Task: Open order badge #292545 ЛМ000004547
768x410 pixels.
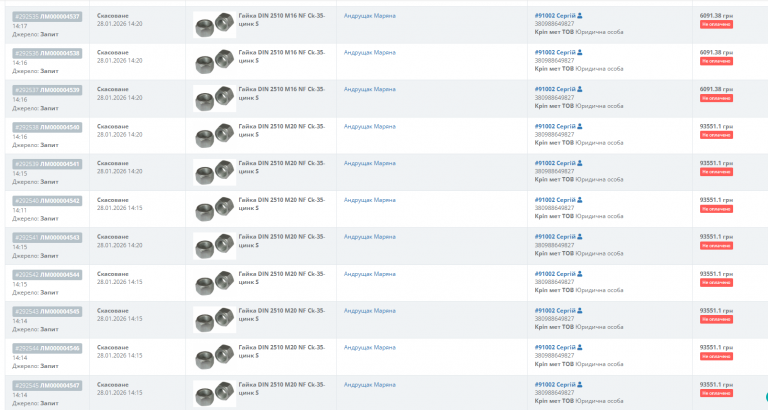Action: point(47,386)
